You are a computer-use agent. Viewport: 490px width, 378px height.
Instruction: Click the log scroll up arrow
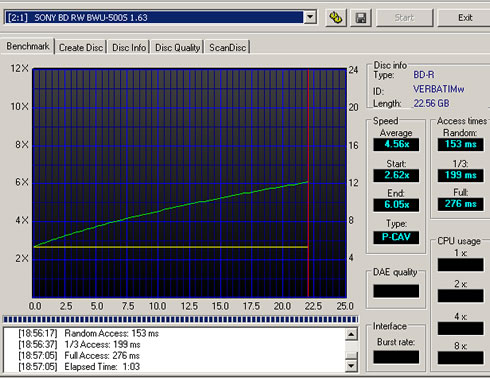coord(351,334)
